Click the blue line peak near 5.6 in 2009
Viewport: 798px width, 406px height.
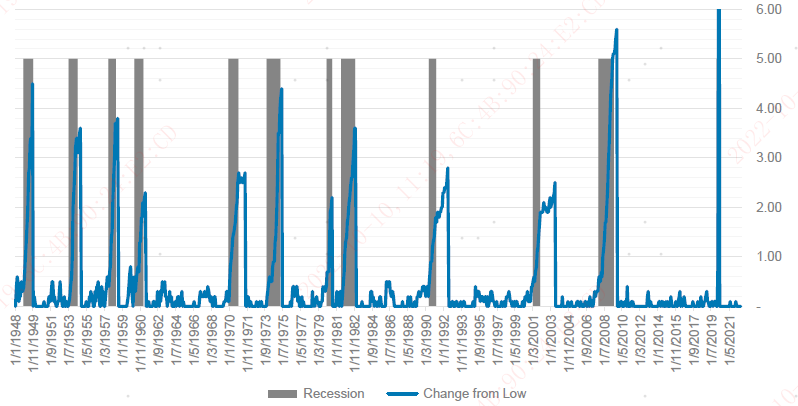pos(616,30)
